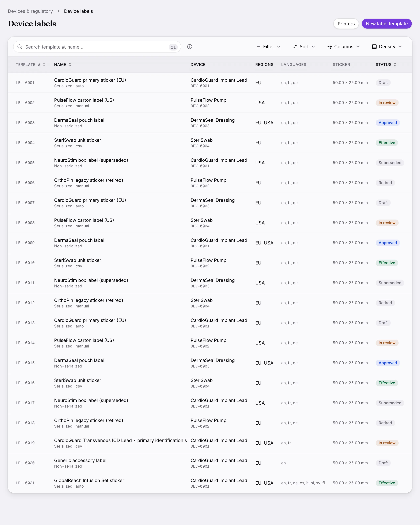420x525 pixels.
Task: Open NeuroStim box label in row LBL-0011
Action: [91, 280]
